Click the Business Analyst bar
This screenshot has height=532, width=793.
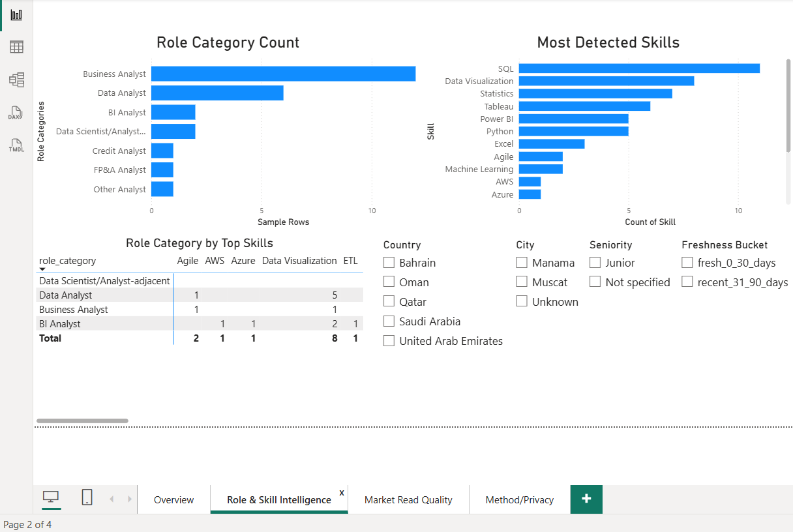[x=283, y=74]
